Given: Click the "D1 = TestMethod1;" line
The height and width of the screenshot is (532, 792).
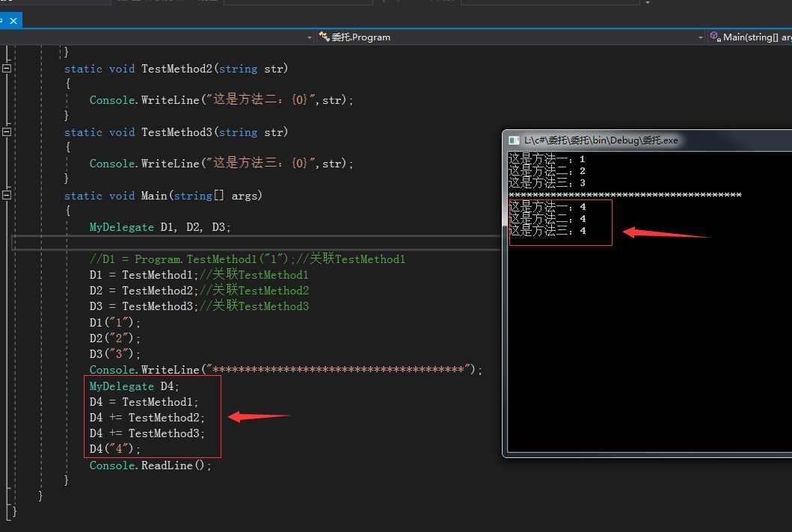Looking at the screenshot, I should 199,274.
